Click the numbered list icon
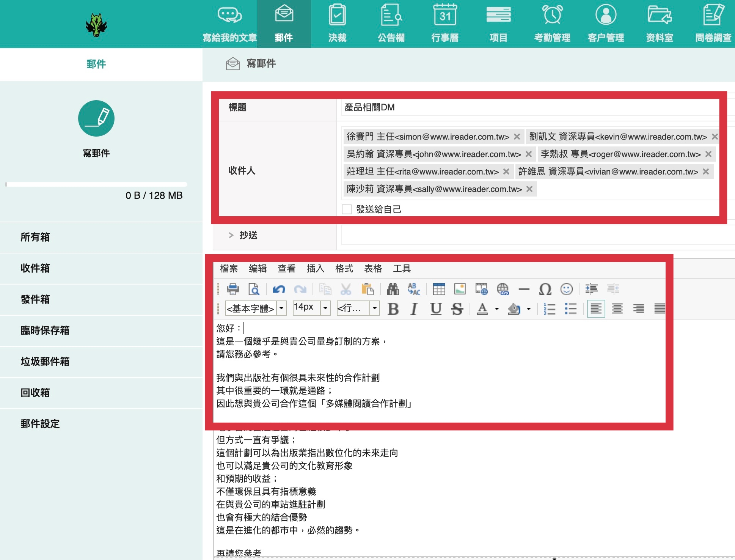Viewport: 735px width, 560px height. 549,309
